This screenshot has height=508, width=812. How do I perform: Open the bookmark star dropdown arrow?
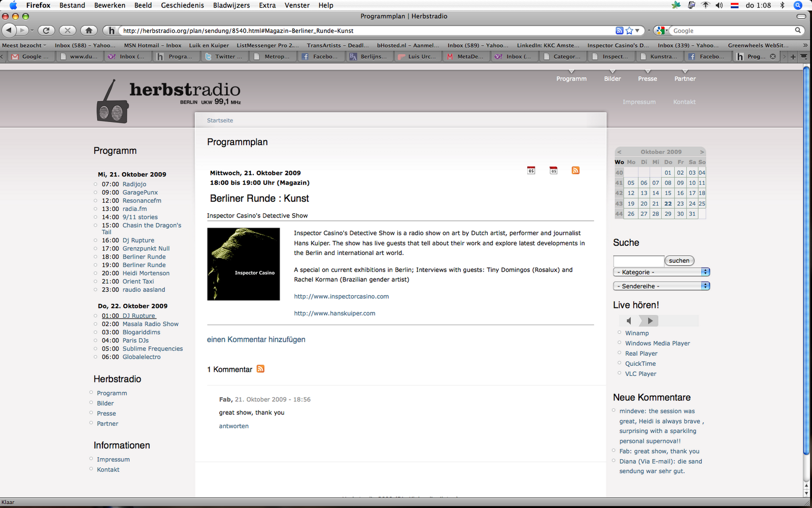[637, 30]
